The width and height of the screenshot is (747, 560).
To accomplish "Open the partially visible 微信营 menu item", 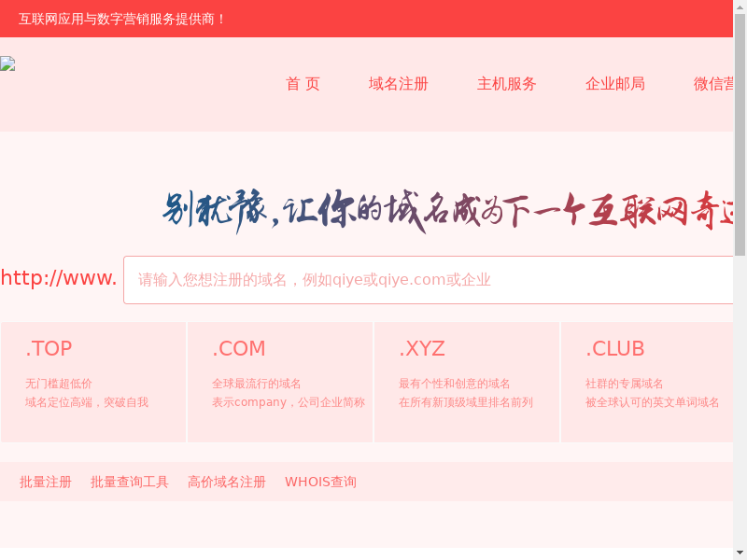I will [713, 84].
